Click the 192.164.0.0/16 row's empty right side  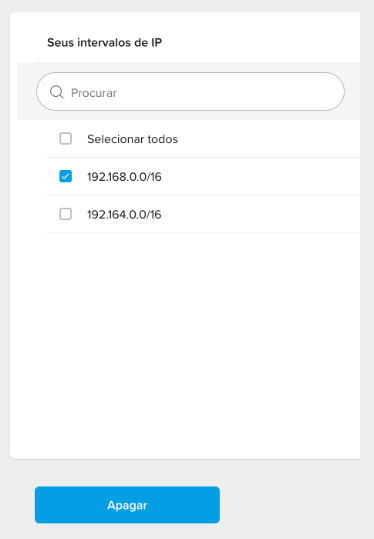[261, 214]
